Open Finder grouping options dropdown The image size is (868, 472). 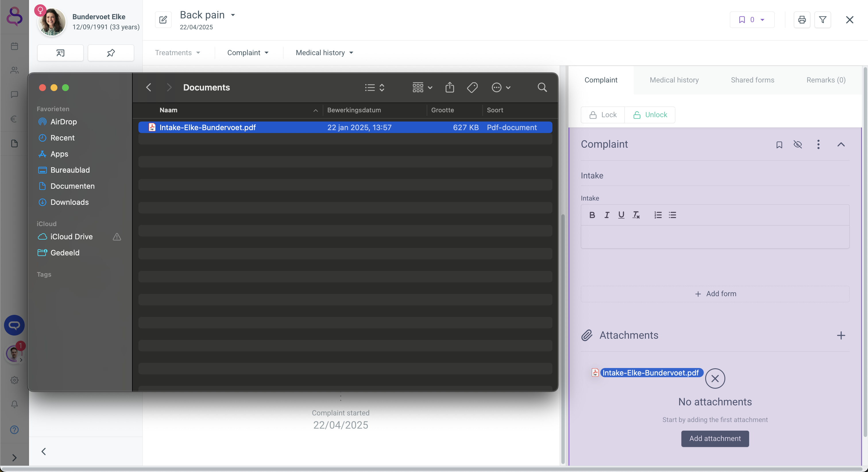point(422,88)
